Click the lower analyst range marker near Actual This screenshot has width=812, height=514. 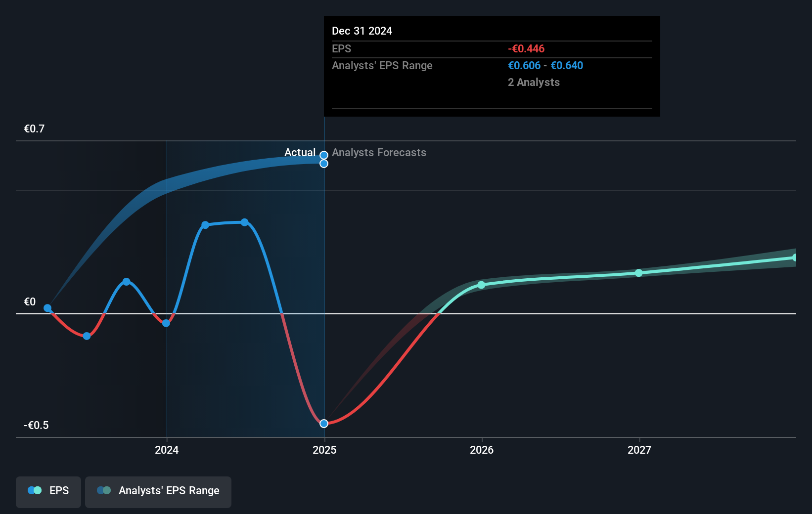[x=324, y=164]
